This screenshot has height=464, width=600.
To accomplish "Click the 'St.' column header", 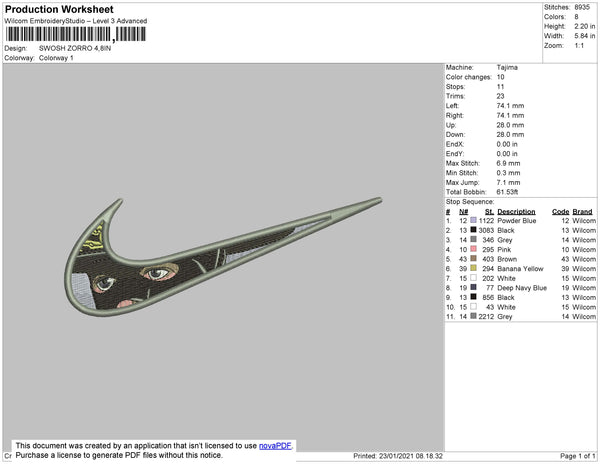I will 489,212.
